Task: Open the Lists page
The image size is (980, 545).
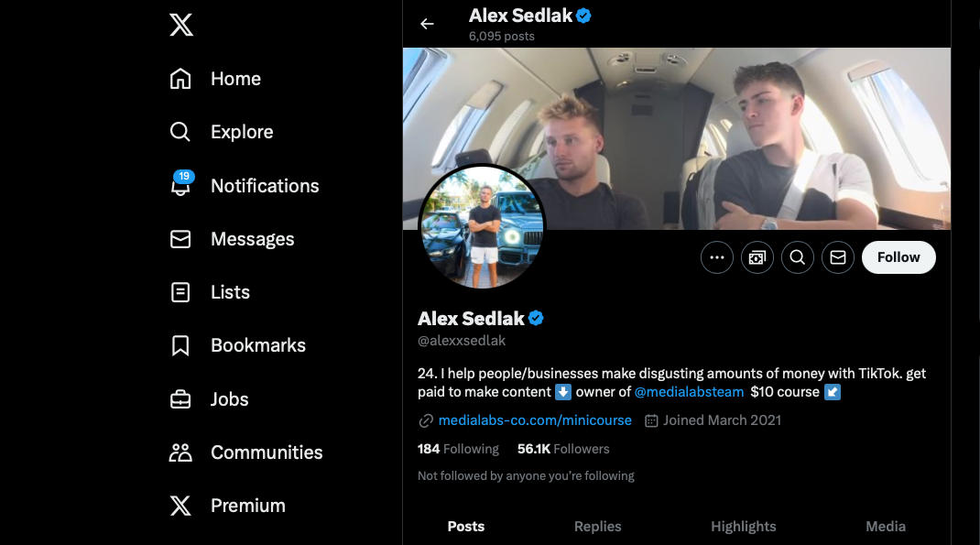Action: [231, 292]
